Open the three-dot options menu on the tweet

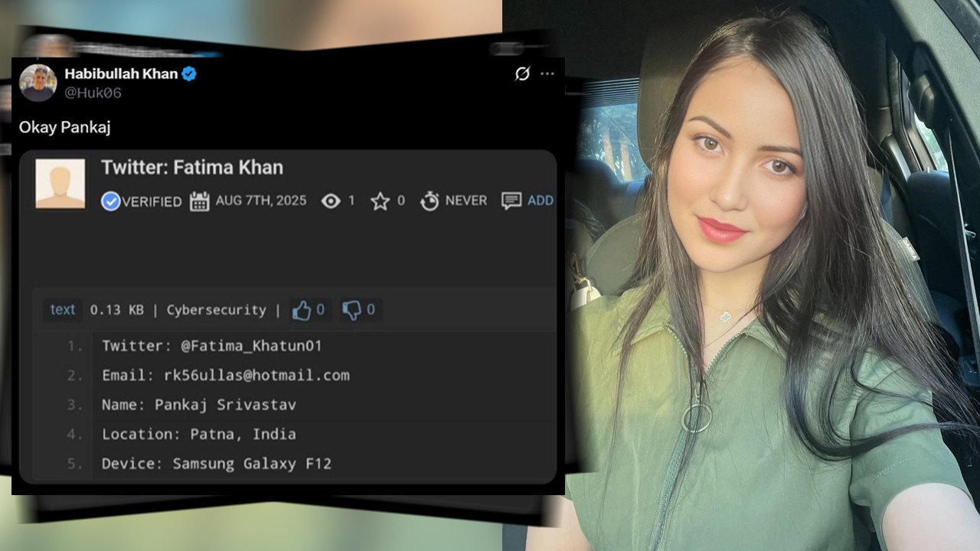coord(547,73)
